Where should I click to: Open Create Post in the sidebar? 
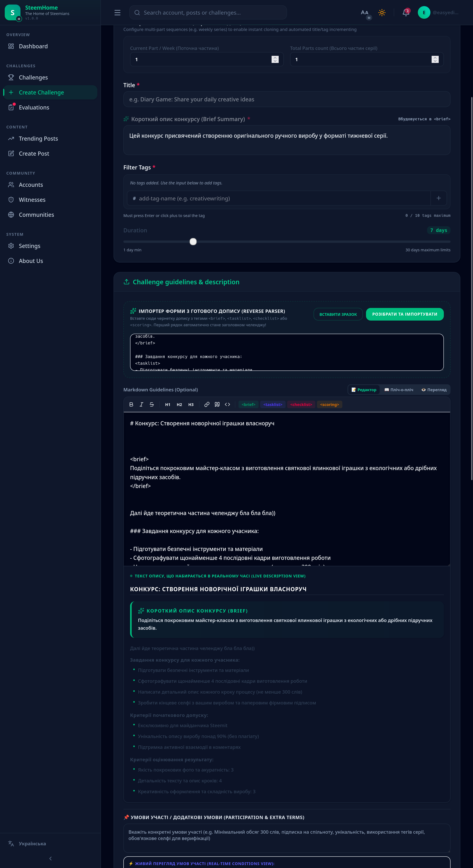pyautogui.click(x=50, y=154)
